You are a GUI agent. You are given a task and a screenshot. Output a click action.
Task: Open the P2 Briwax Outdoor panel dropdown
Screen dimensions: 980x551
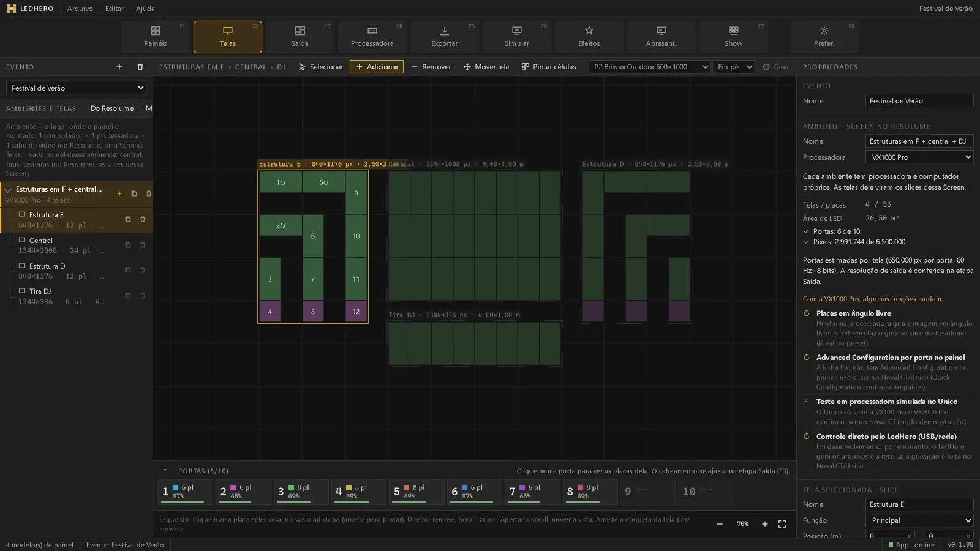[x=650, y=67]
